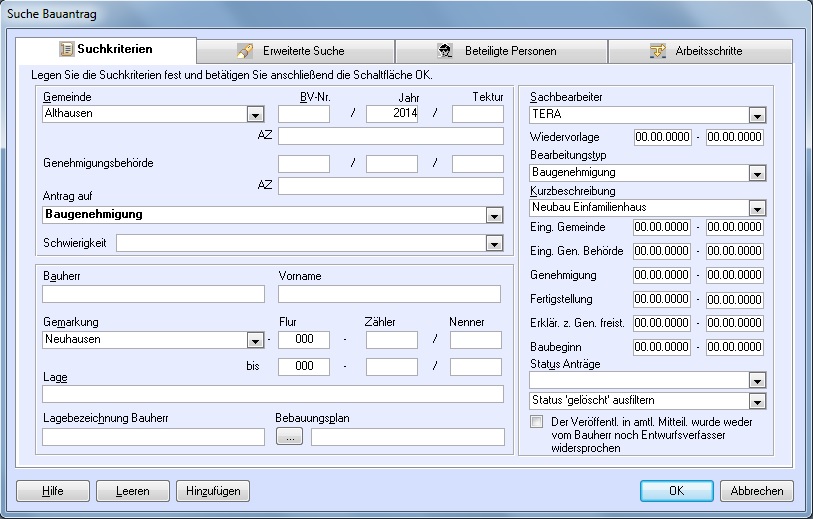Click the Lage text field

pos(273,394)
